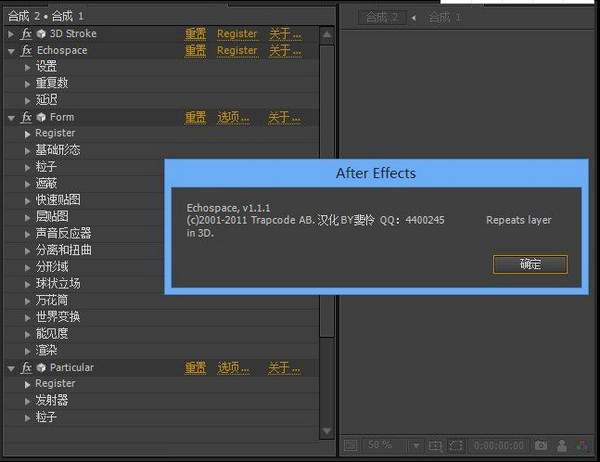The width and height of the screenshot is (600, 462).
Task: Click the show channel color icon
Action: [x=582, y=446]
